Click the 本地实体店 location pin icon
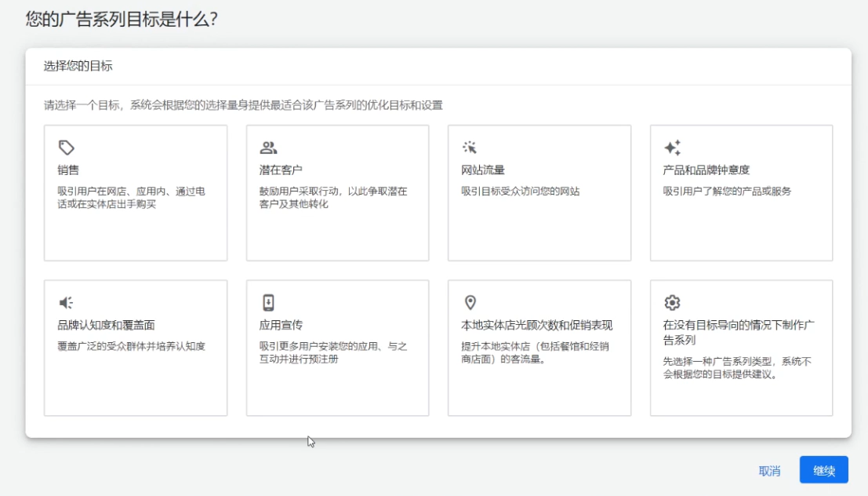868x496 pixels. click(x=470, y=302)
